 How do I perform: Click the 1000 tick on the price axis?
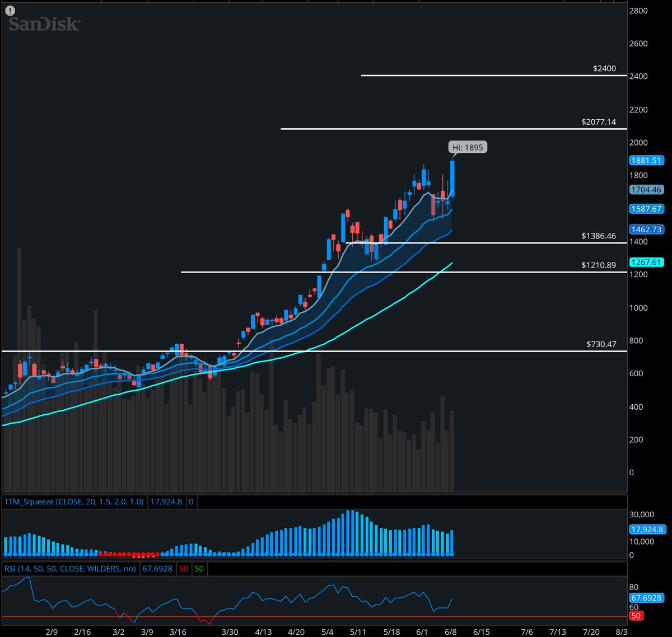click(638, 308)
